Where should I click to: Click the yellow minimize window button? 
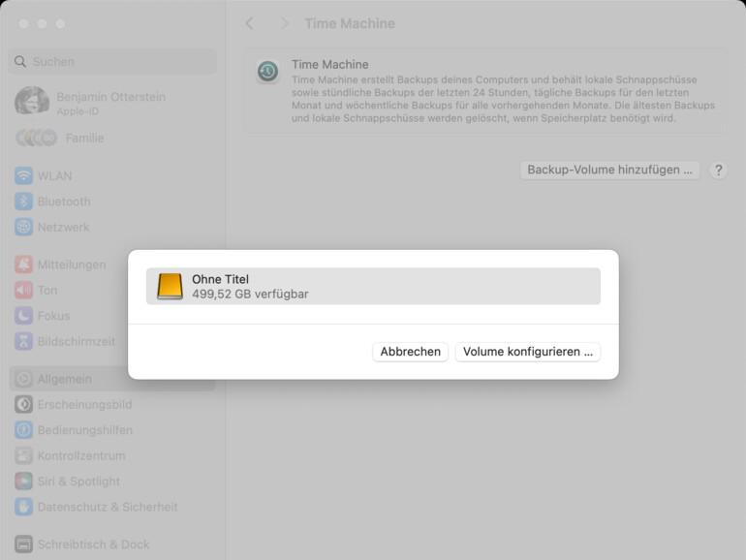(x=42, y=23)
